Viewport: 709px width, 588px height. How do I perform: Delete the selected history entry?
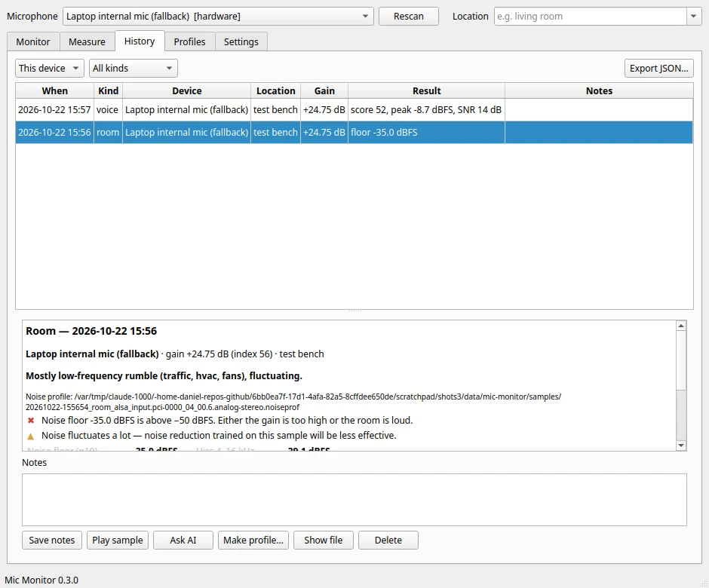(x=388, y=540)
